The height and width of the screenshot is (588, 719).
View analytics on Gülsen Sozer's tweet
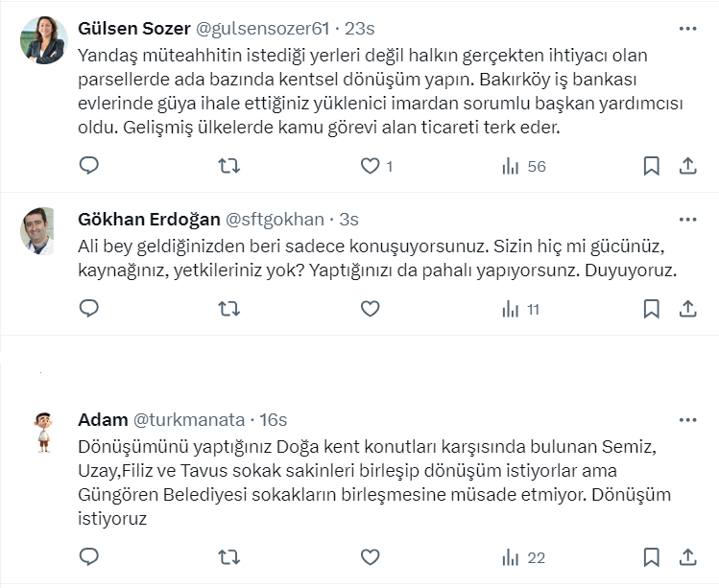523,166
